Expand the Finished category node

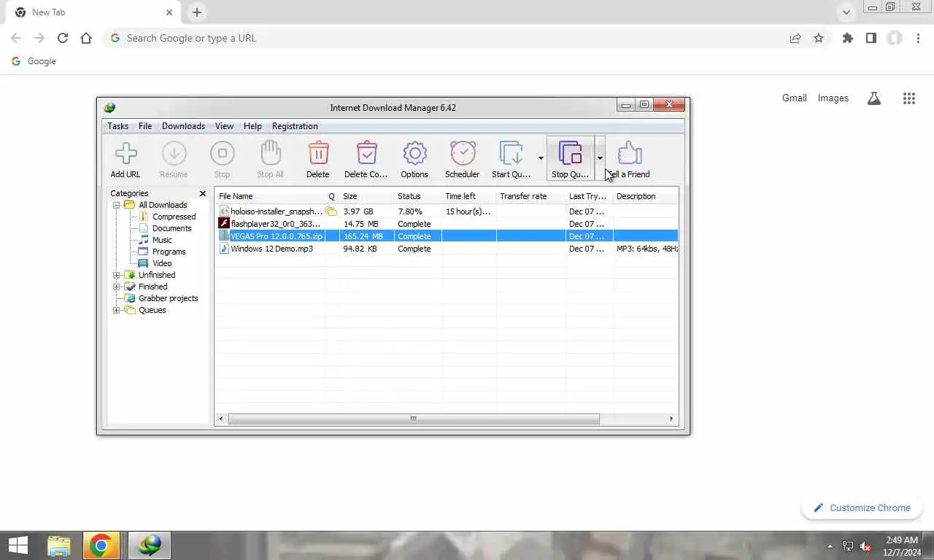(116, 287)
